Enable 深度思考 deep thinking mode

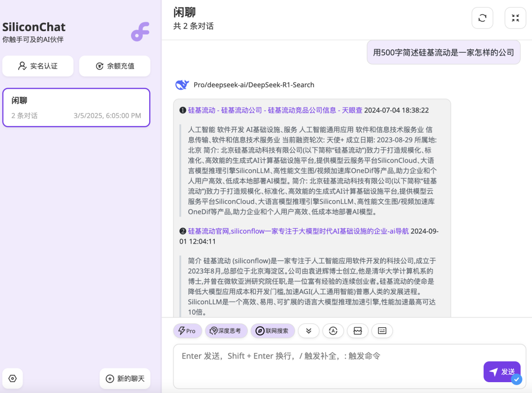(x=226, y=331)
